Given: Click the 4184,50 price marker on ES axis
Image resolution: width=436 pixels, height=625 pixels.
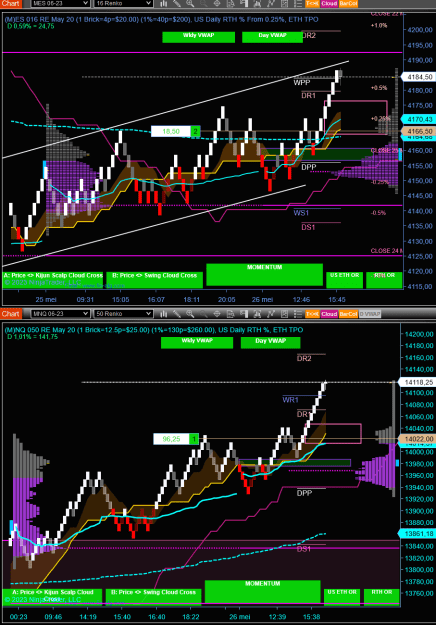Looking at the screenshot, I should coord(418,77).
